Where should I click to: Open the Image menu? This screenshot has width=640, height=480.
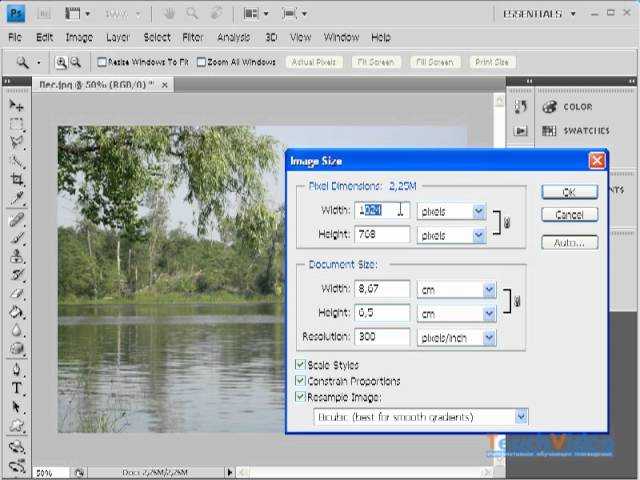click(x=79, y=37)
